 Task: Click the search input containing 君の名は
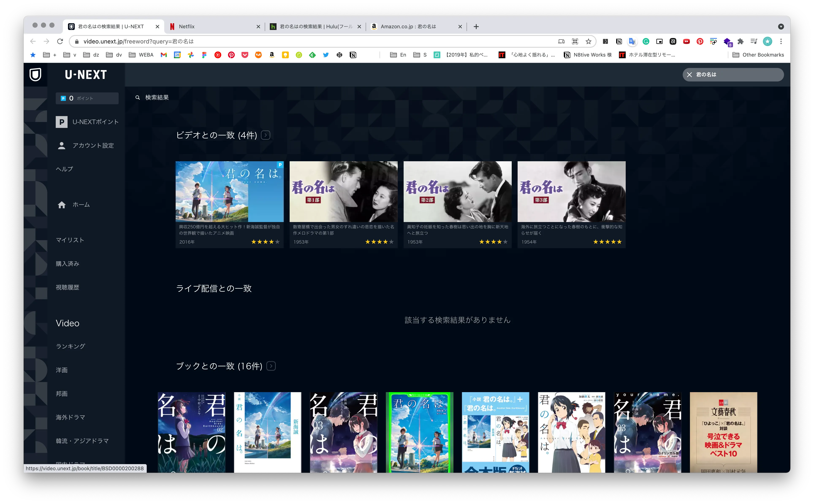tap(737, 75)
